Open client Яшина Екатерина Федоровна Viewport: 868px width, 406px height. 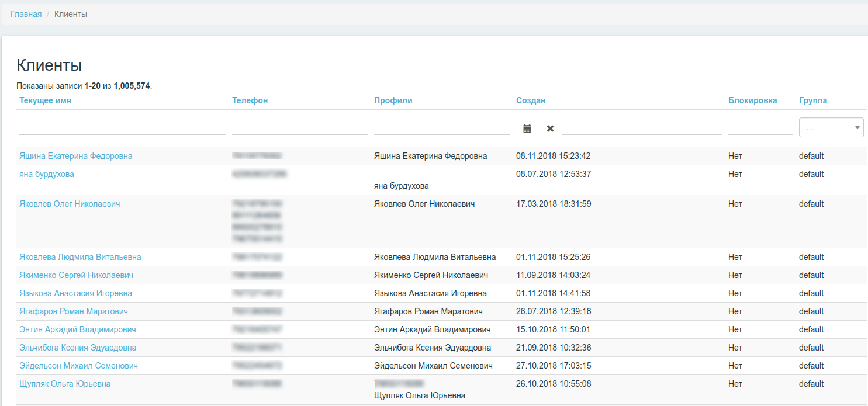coord(76,156)
